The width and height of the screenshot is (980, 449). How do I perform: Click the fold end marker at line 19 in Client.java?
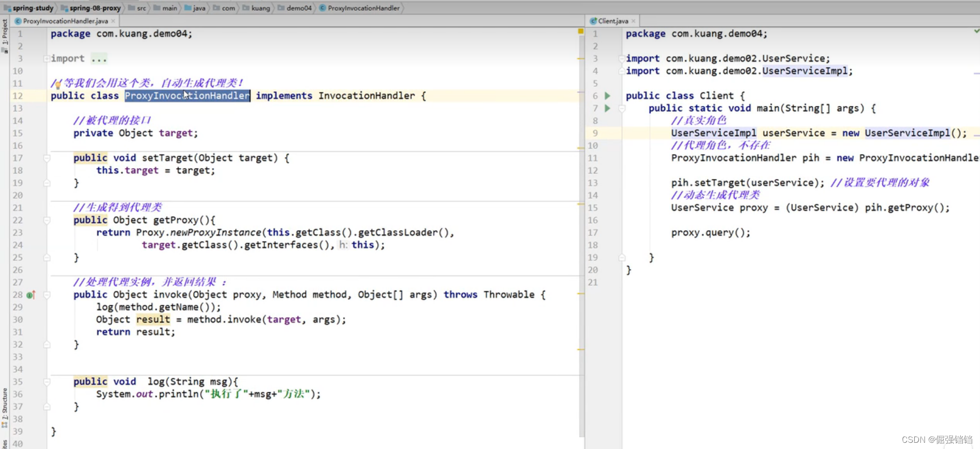coord(622,257)
